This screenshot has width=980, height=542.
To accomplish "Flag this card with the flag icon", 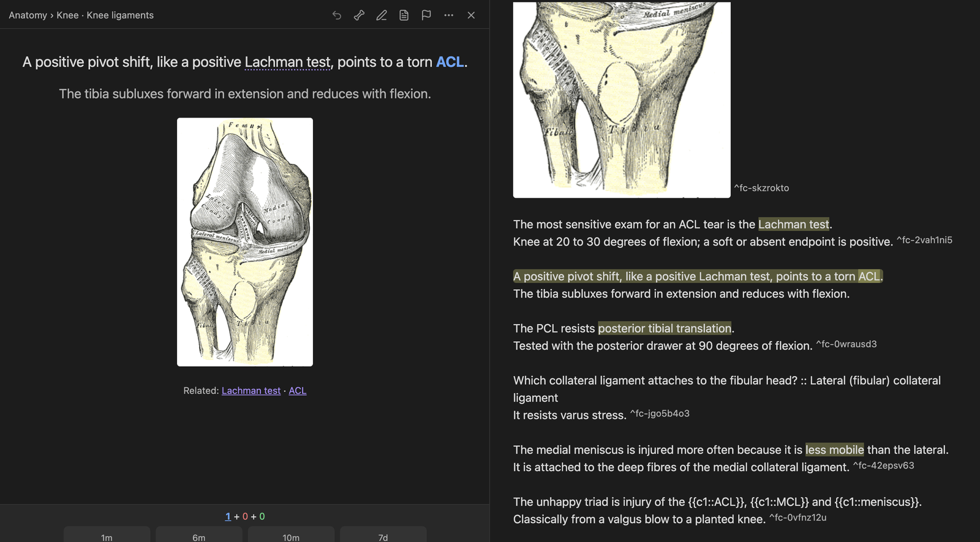I will (x=426, y=15).
